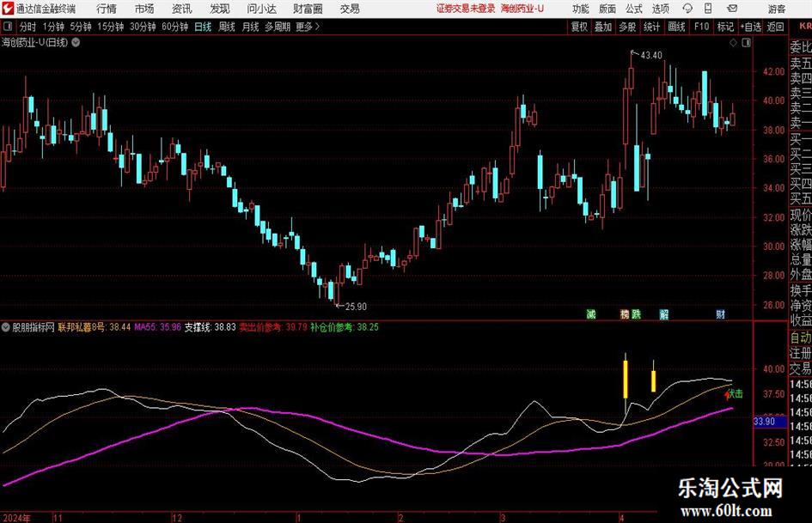The height and width of the screenshot is (523, 812).
Task: Click the 减 event marker
Action: [591, 313]
